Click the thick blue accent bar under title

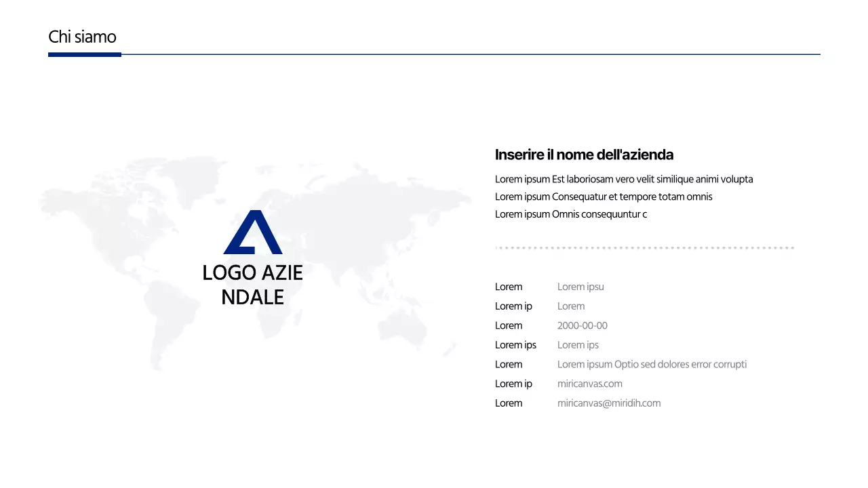(x=85, y=54)
